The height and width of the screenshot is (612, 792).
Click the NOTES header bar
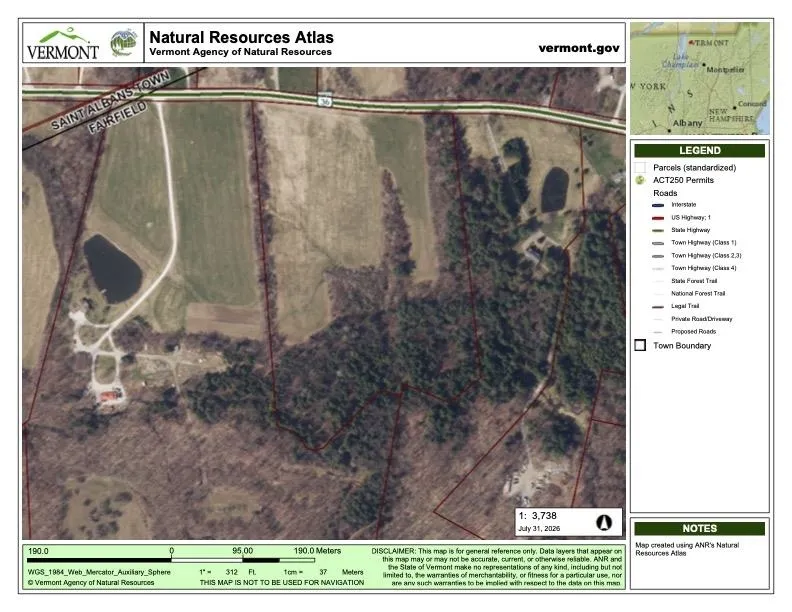click(x=700, y=528)
